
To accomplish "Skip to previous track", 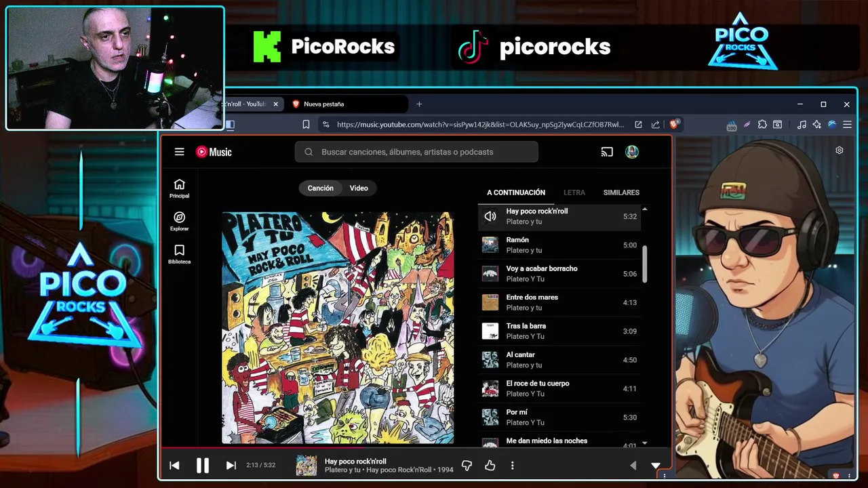I will point(174,465).
